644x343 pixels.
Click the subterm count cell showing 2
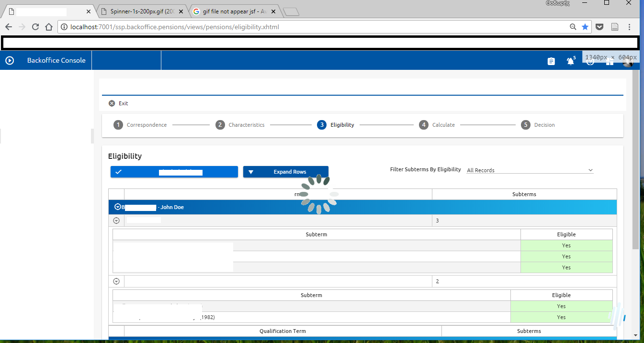coord(524,281)
